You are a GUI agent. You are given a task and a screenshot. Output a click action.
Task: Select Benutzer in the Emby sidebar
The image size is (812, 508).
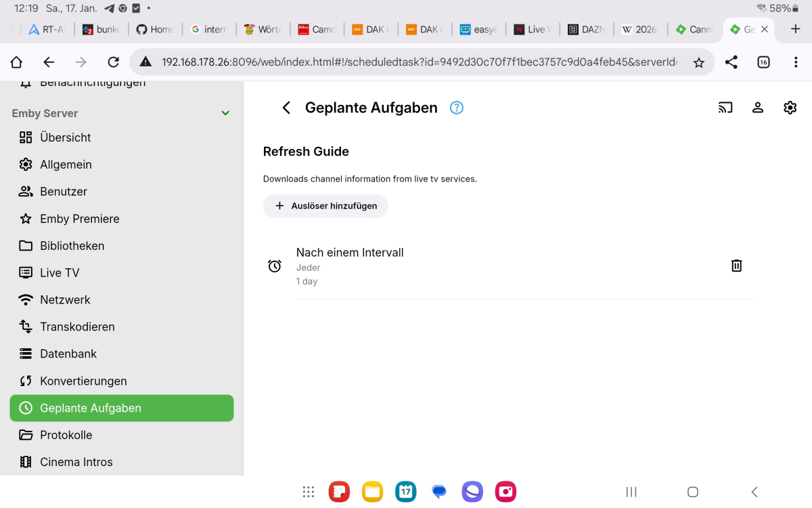[64, 191]
